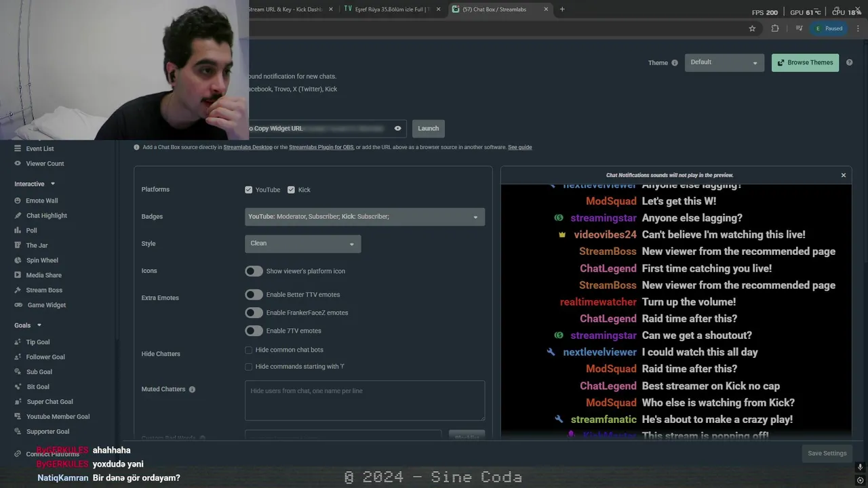This screenshot has width=868, height=488.
Task: Open Follower Goal widget
Action: [x=45, y=357]
